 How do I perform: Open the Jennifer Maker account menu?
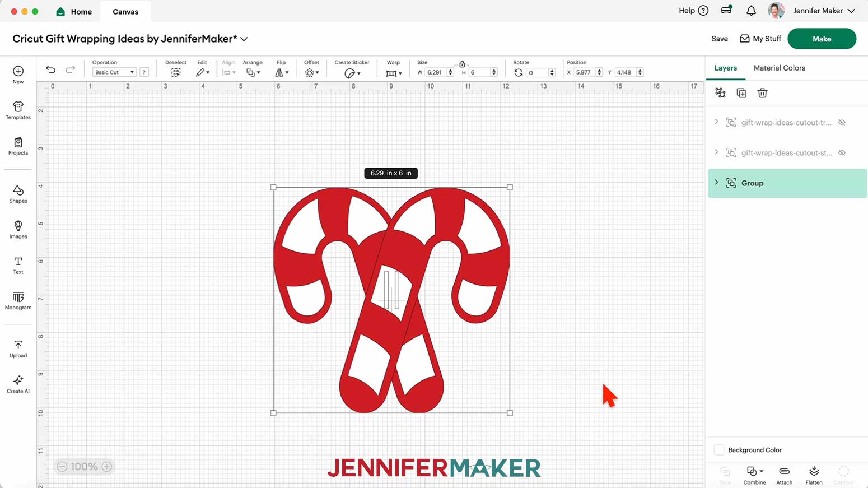click(x=824, y=11)
